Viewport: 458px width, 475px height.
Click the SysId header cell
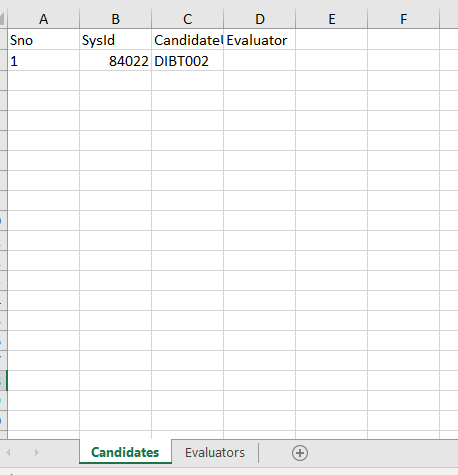point(115,40)
